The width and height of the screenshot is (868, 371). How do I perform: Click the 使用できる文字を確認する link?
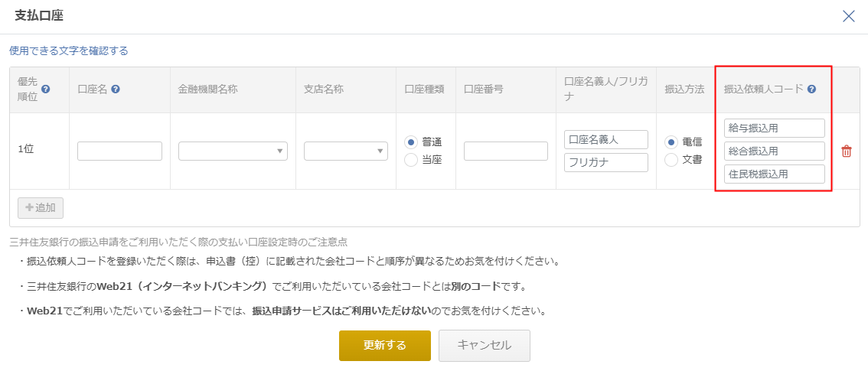tap(69, 50)
